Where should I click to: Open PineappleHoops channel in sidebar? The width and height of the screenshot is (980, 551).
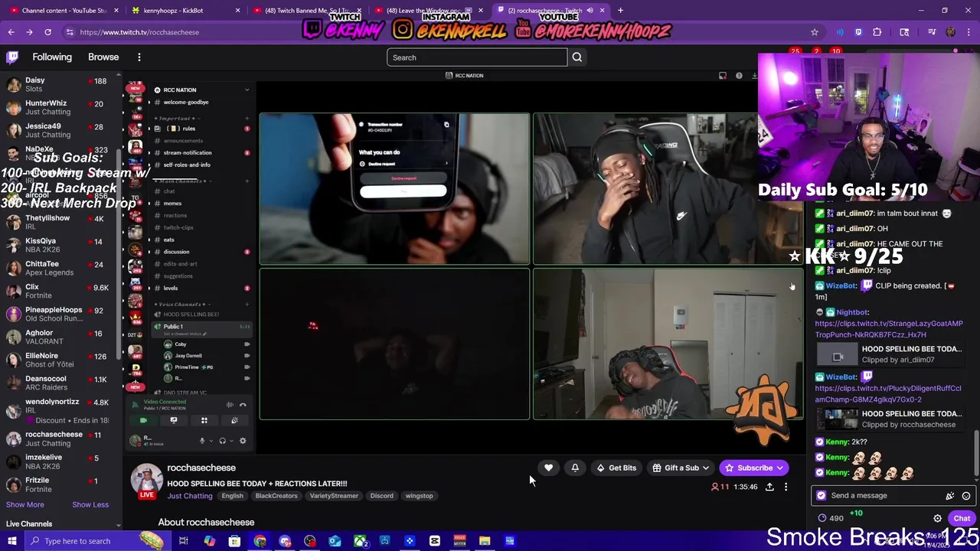pos(58,314)
